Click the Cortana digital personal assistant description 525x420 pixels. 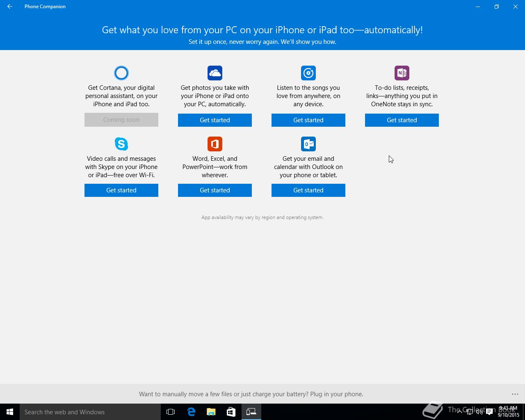(121, 96)
